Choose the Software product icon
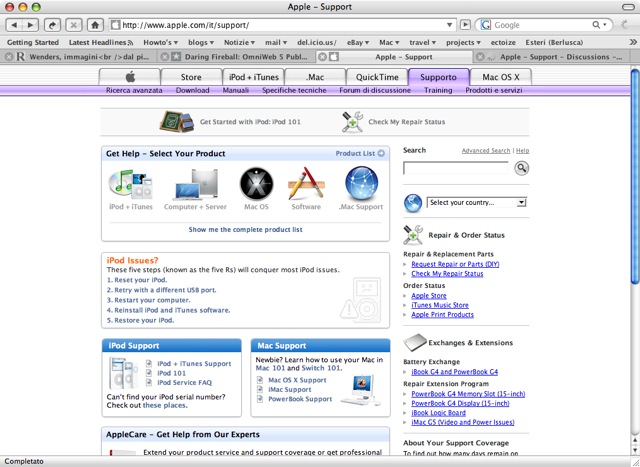640x467 pixels. coord(306,183)
